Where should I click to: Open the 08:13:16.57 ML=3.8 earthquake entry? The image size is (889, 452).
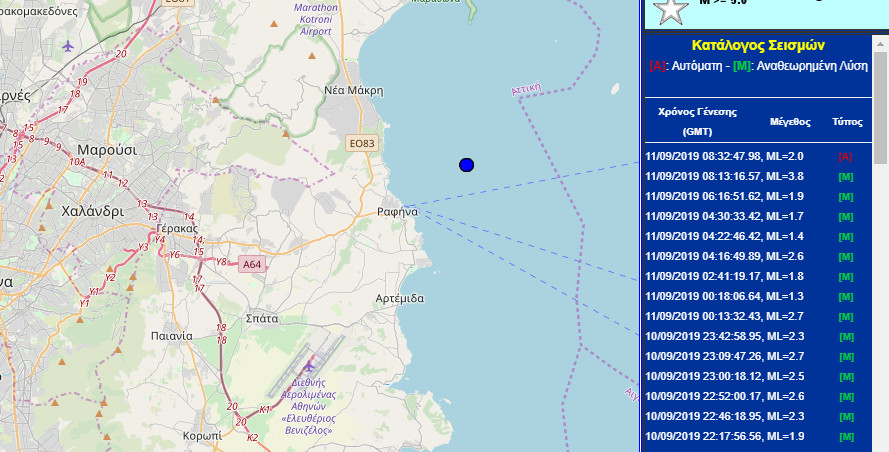(x=711, y=176)
